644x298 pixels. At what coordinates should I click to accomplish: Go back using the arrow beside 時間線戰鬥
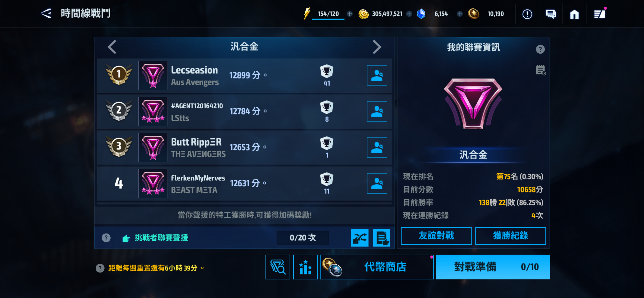46,13
